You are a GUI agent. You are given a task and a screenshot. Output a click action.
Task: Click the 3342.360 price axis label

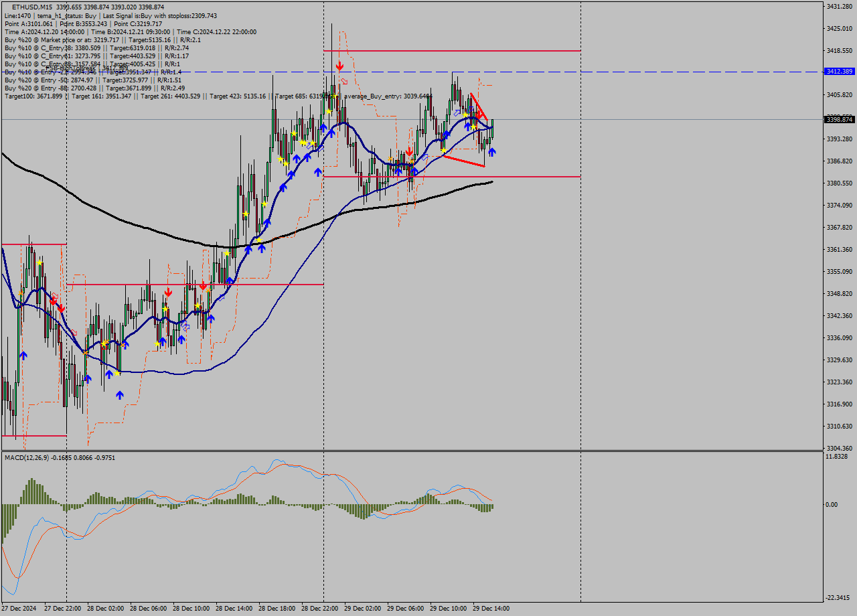[839, 315]
